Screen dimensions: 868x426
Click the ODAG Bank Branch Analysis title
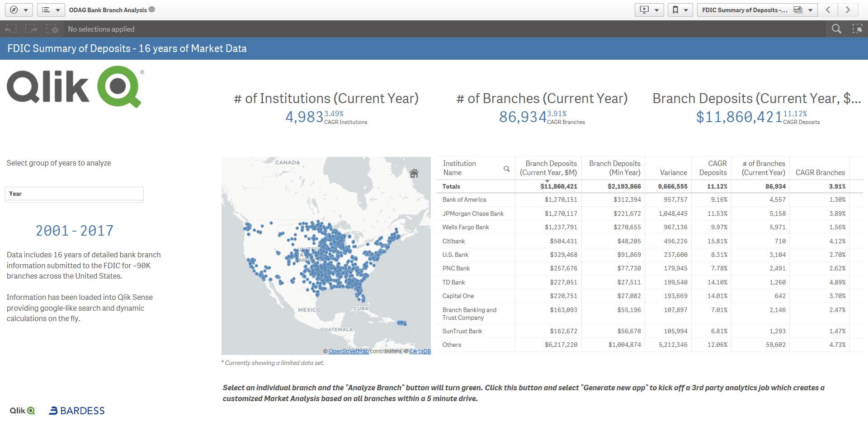(108, 10)
